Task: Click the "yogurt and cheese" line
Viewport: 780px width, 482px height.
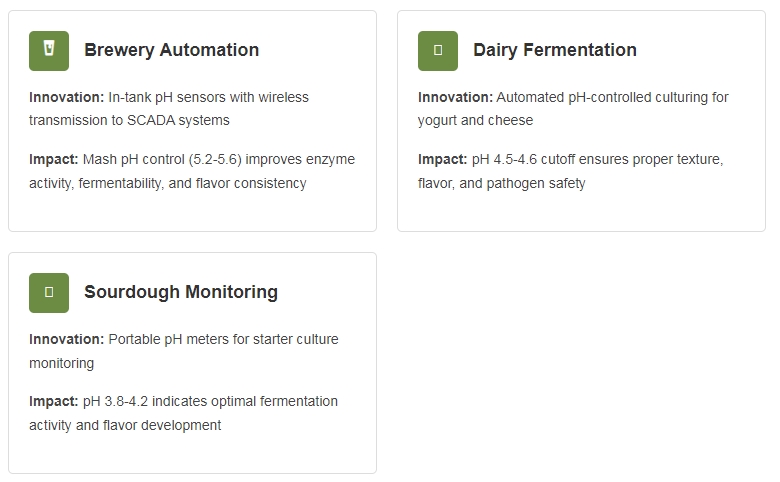Action: (475, 121)
